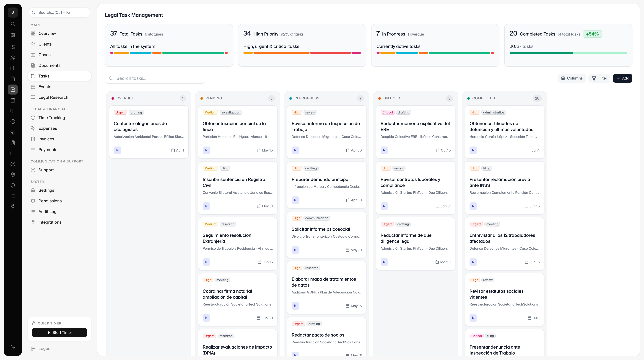This screenshot has height=360, width=644.
Task: Click the logout icon at rail bottom
Action: point(13,347)
